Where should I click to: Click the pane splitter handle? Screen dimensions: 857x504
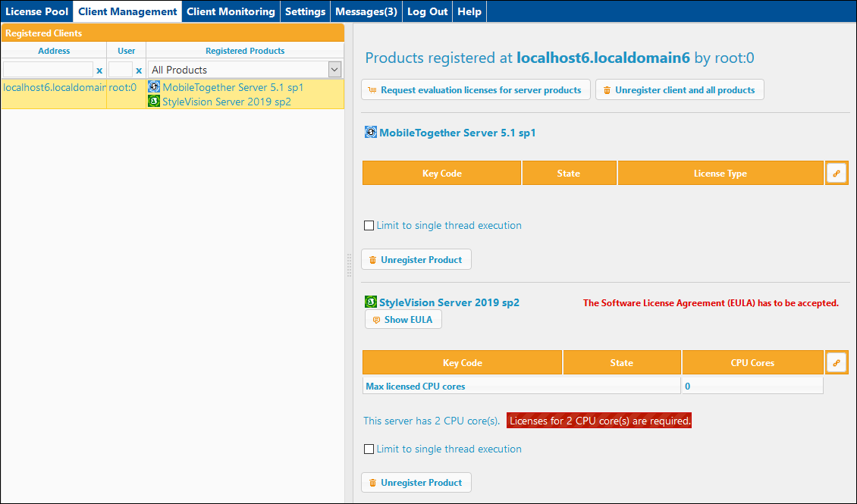coord(349,265)
